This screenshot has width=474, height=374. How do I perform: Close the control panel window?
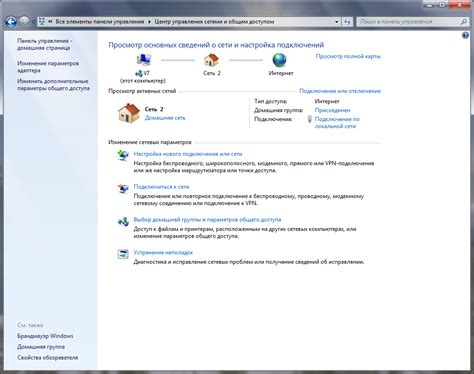pyautogui.click(x=460, y=4)
